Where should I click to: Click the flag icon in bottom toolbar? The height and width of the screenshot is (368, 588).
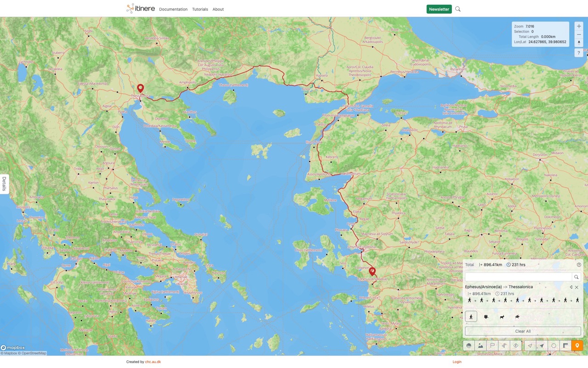tap(492, 346)
